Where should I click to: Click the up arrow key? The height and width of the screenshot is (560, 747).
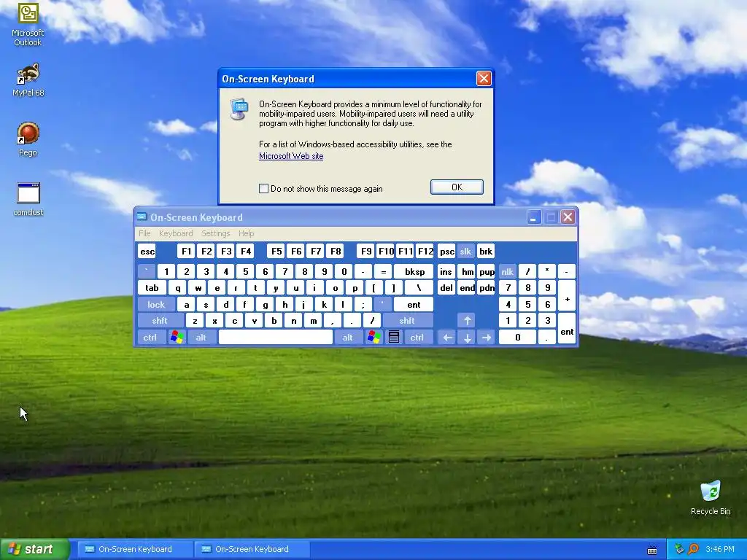point(467,321)
